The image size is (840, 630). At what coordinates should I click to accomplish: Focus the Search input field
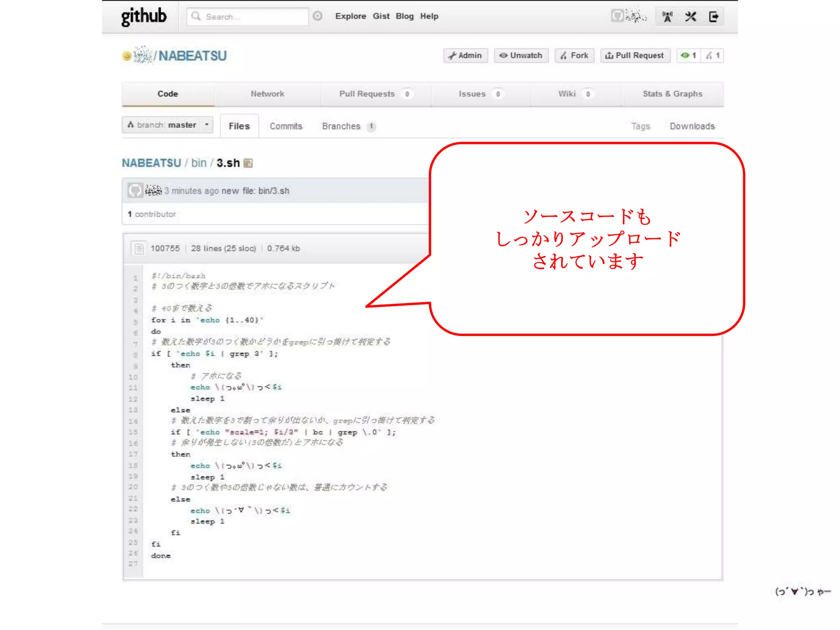coord(247,16)
